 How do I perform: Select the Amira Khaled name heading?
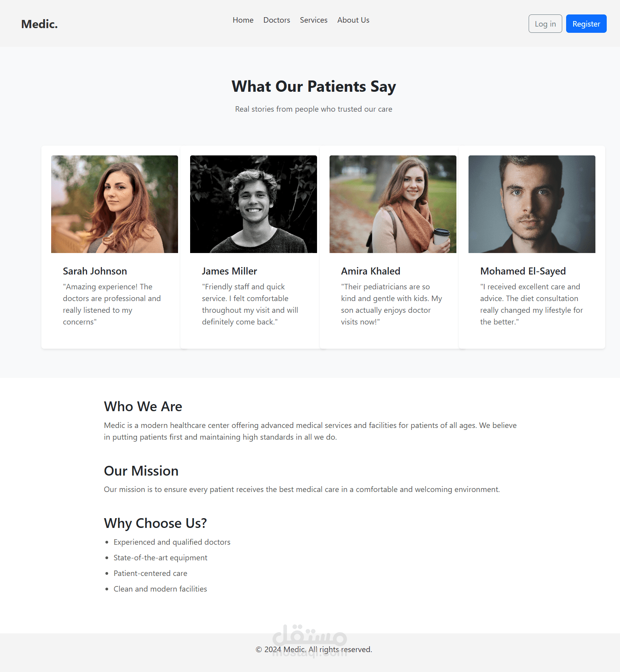click(371, 271)
